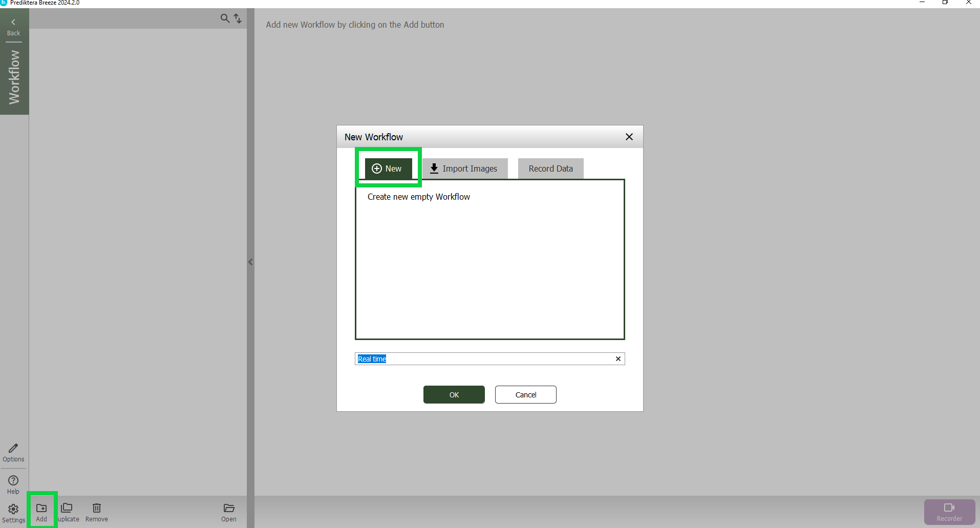Select the New tab in dialog
Screen dimensions: 980x528
tap(388, 168)
